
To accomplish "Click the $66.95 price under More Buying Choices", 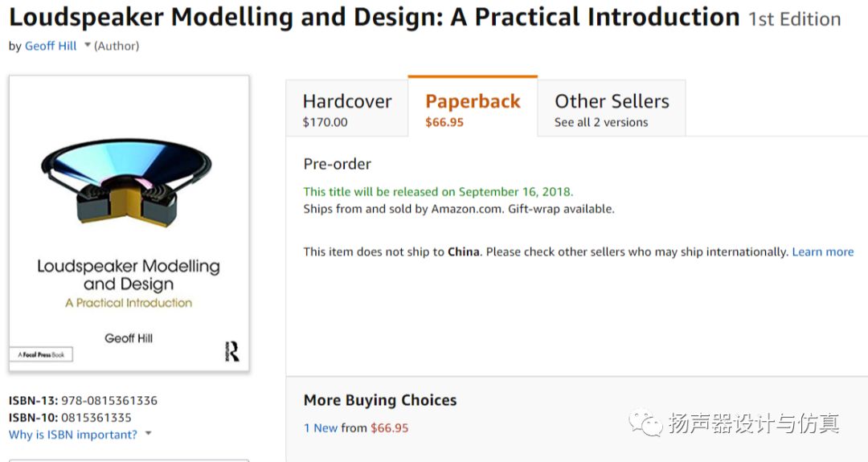I will (390, 427).
